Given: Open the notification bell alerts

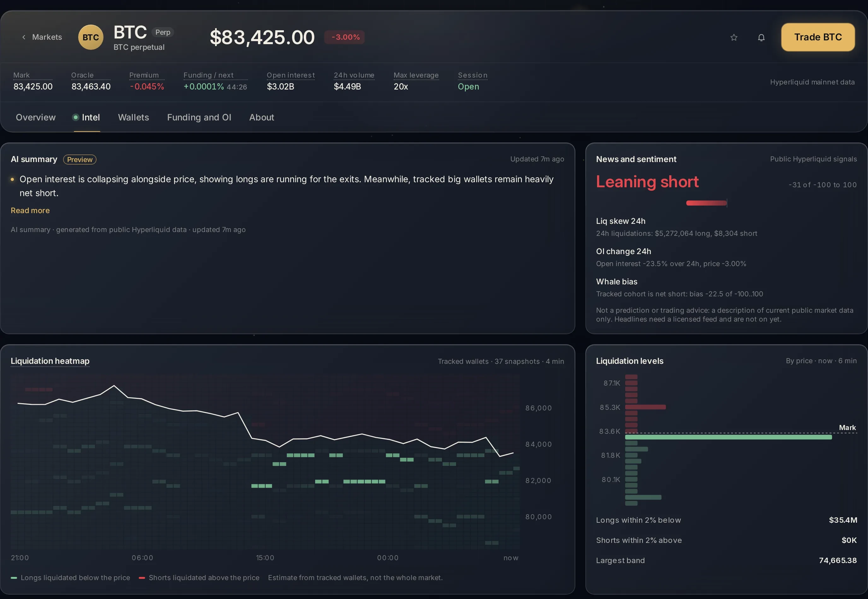Looking at the screenshot, I should (761, 37).
